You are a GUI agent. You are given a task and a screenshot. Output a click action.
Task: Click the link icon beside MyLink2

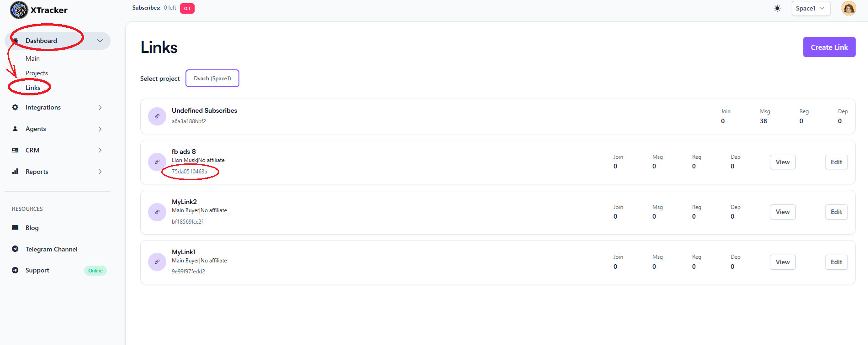157,212
